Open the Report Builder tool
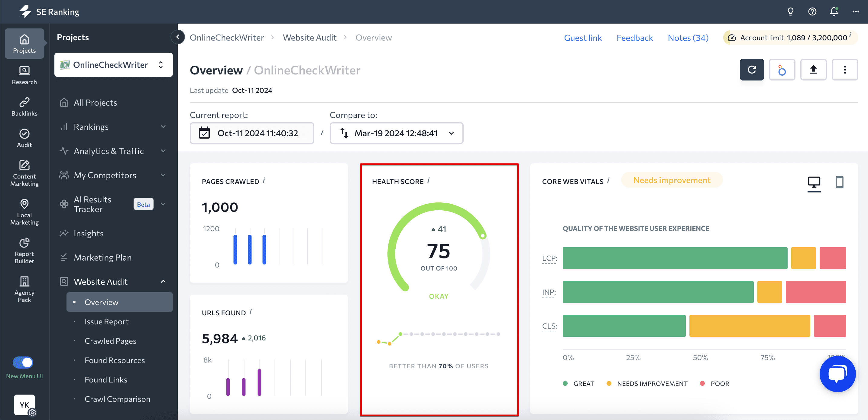 click(x=24, y=250)
